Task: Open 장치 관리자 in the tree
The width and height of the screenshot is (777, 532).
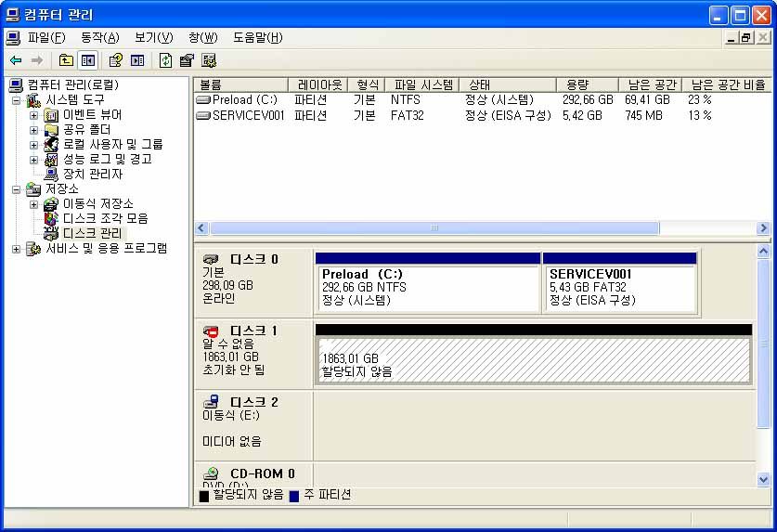Action: pyautogui.click(x=92, y=174)
